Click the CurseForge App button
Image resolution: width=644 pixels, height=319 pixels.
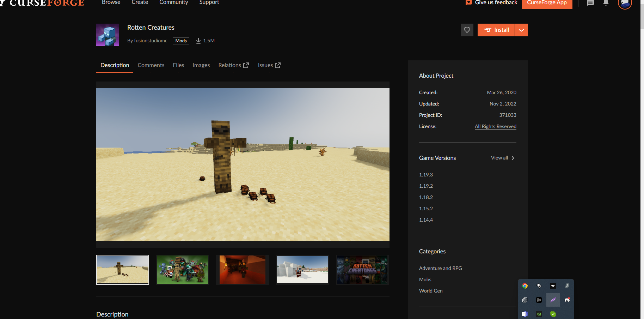547,3
